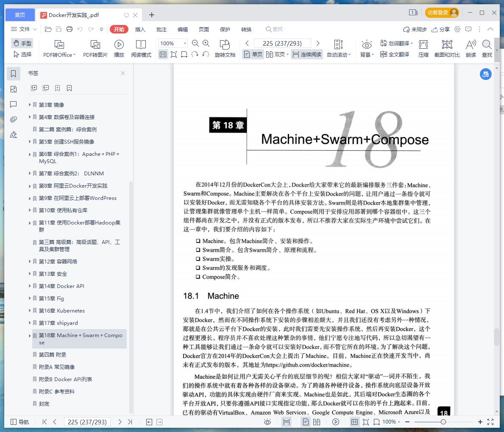504x432 pixels.
Task: Open the Find tool in ribbon
Action: click(x=487, y=49)
